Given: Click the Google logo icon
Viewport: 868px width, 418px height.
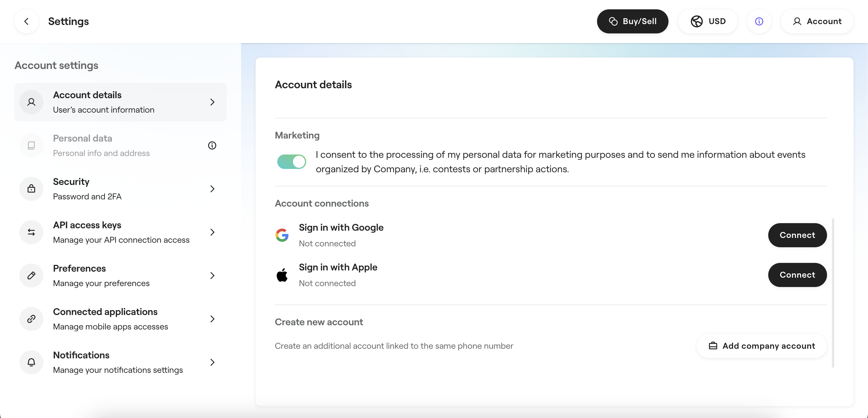Looking at the screenshot, I should [x=282, y=235].
